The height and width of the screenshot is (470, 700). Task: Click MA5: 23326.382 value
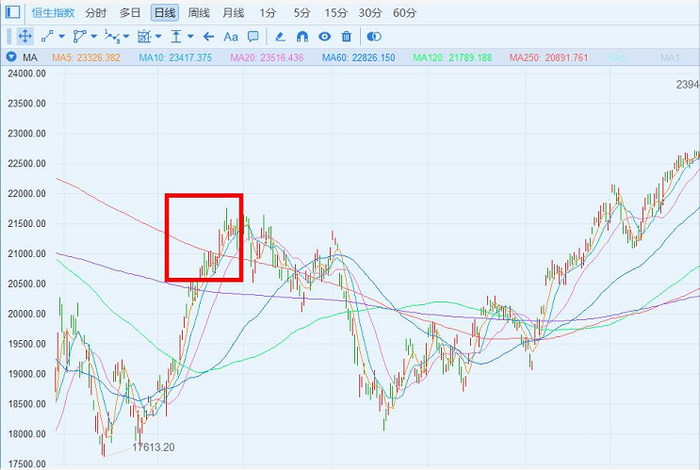pos(86,58)
